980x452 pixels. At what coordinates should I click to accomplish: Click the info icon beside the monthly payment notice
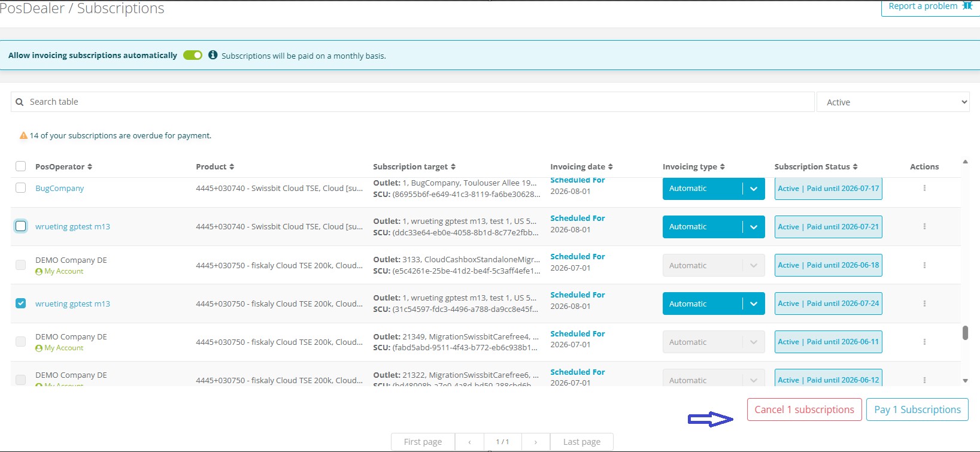tap(213, 55)
